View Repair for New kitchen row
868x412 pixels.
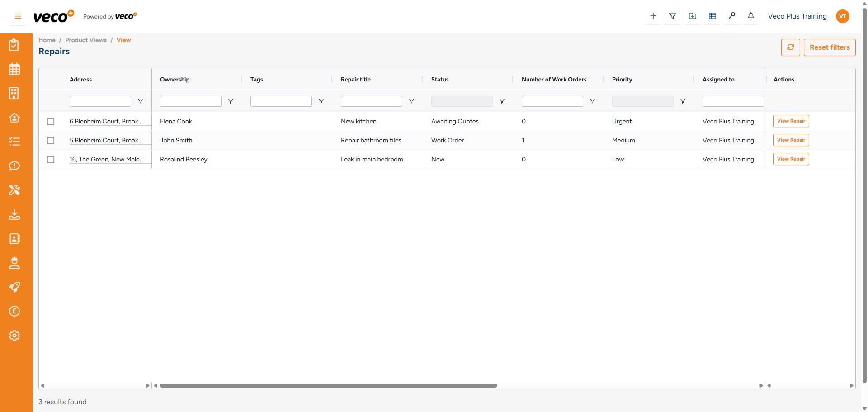click(x=791, y=121)
